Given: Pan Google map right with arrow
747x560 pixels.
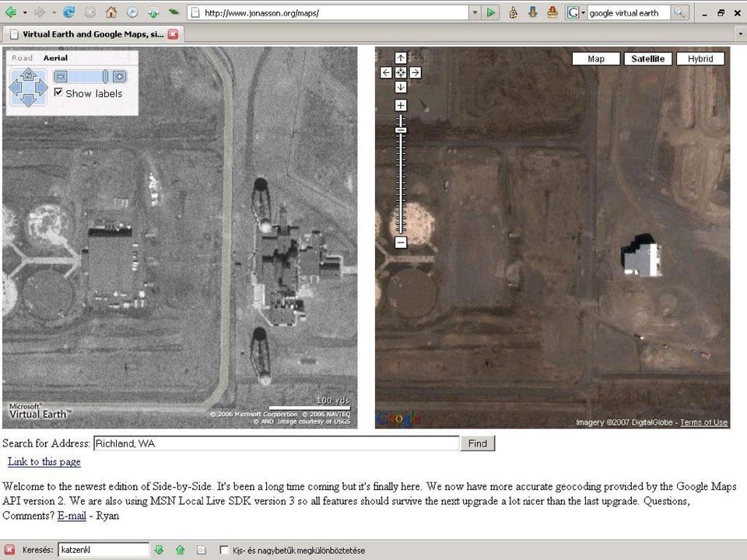Looking at the screenshot, I should 416,72.
